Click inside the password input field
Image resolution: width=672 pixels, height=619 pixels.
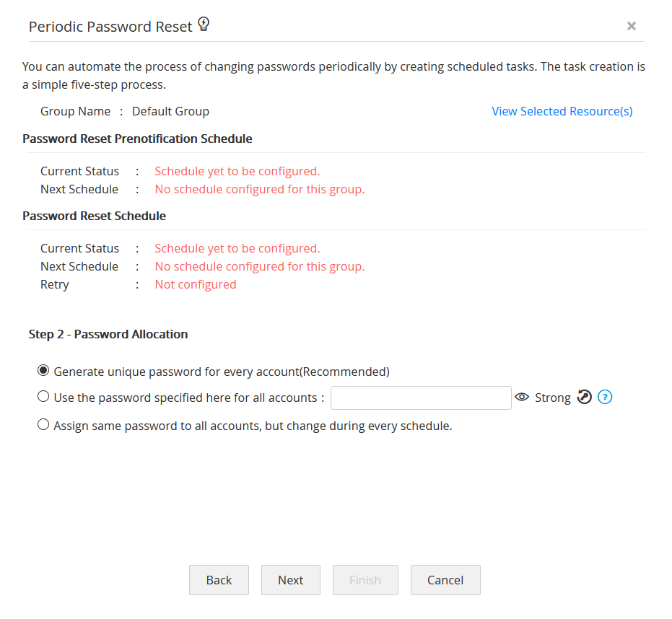click(421, 397)
